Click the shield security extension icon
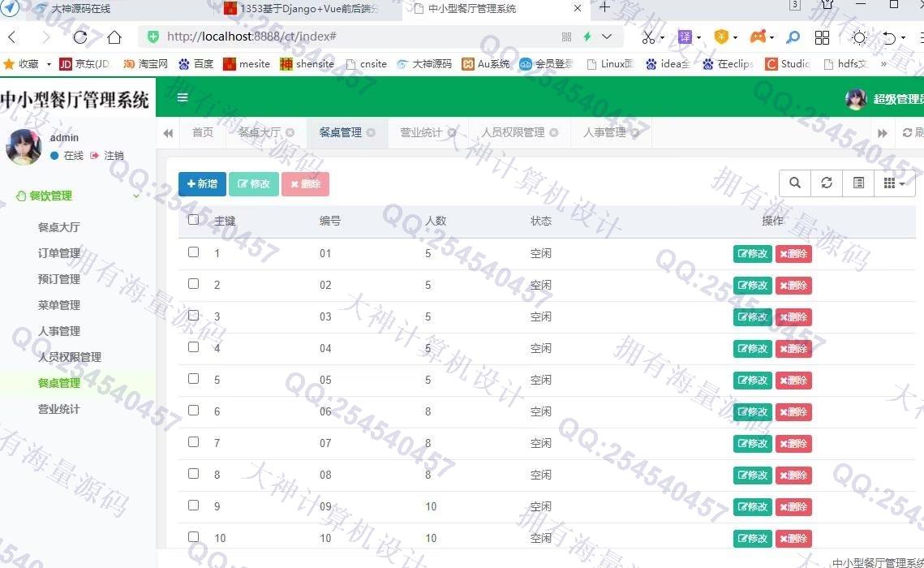Viewport: 924px width, 568px height. pos(721,37)
